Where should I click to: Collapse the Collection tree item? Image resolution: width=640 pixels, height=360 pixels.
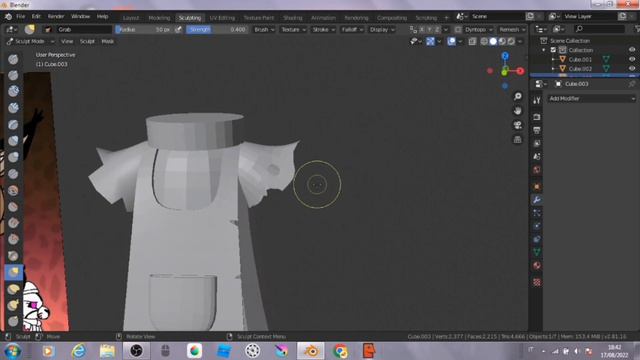coord(544,50)
